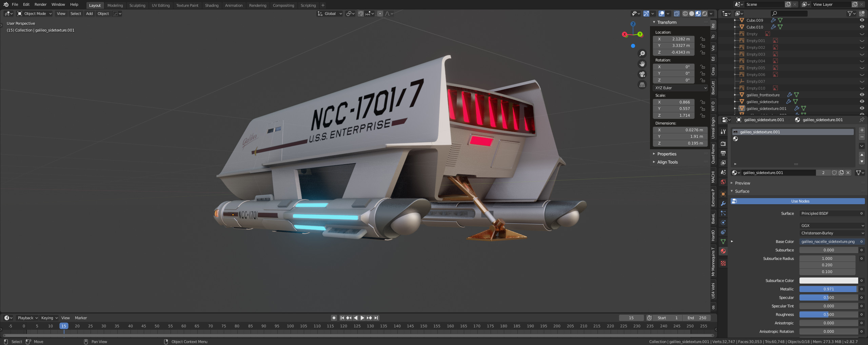Switch to the Shading workspace tab
The width and height of the screenshot is (868, 345).
point(212,5)
